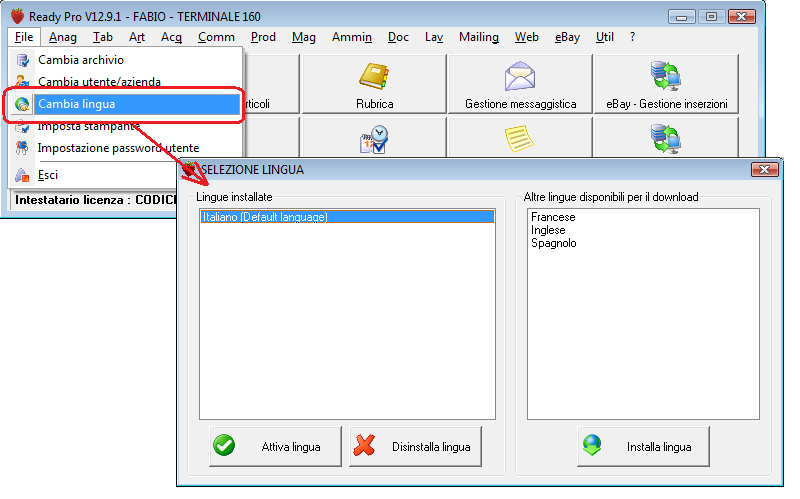
Task: Maximize the Ready Pro main window
Action: pyautogui.click(x=711, y=17)
